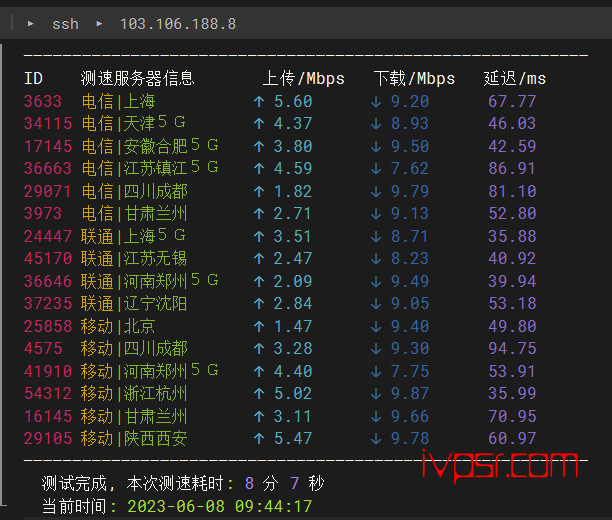Screen dimensions: 612x520
Task: Click the 联通|河南郑州5G server name
Action: pos(149,281)
